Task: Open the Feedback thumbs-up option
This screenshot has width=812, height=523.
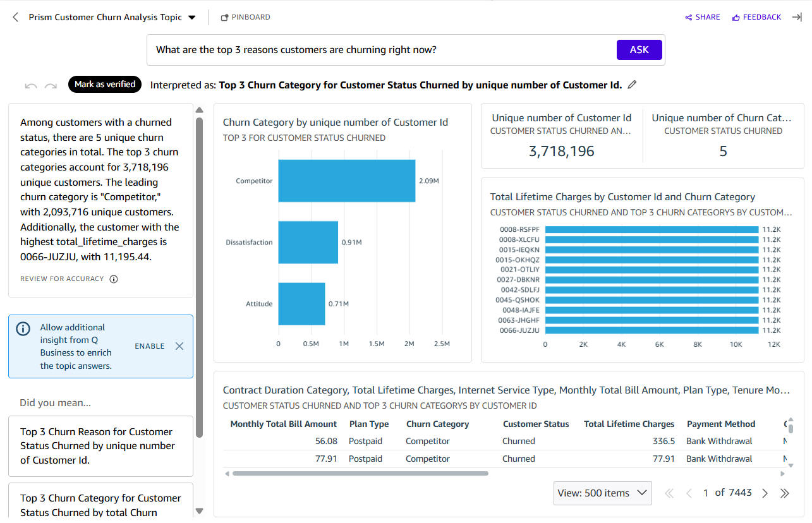Action: click(x=756, y=18)
